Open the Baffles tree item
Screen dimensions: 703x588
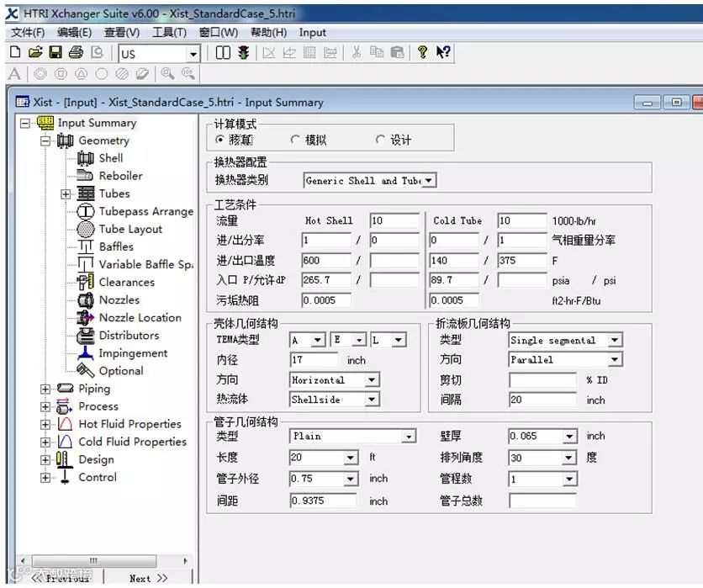[x=116, y=246]
